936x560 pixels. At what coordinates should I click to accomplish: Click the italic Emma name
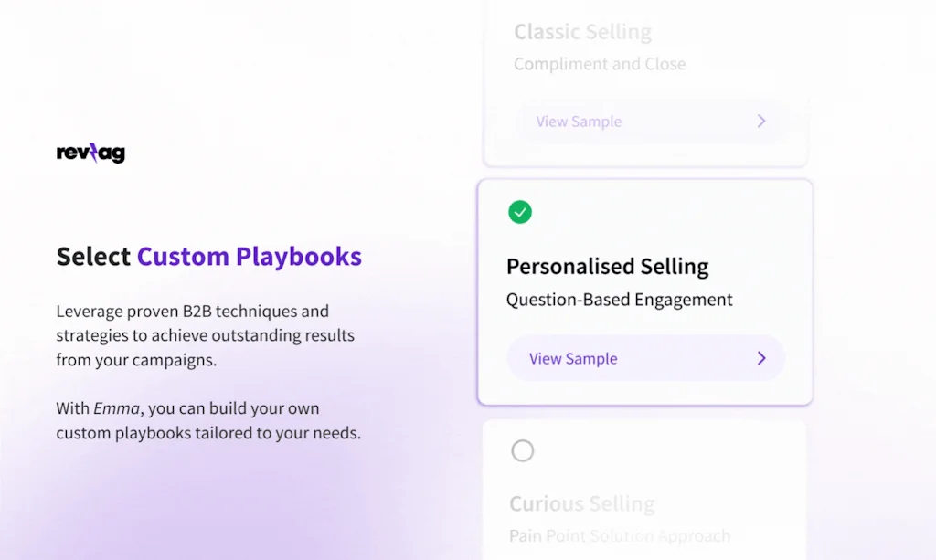click(116, 408)
